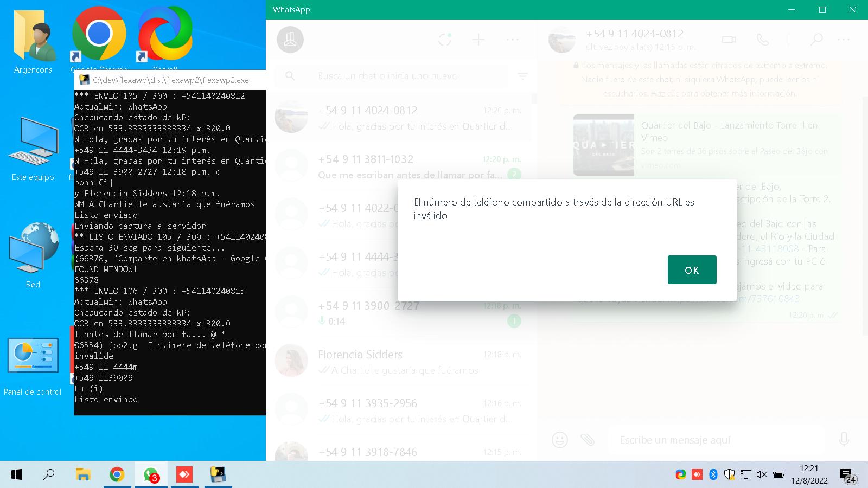The height and width of the screenshot is (488, 868).
Task: Open WhatsApp status icon
Action: [445, 40]
